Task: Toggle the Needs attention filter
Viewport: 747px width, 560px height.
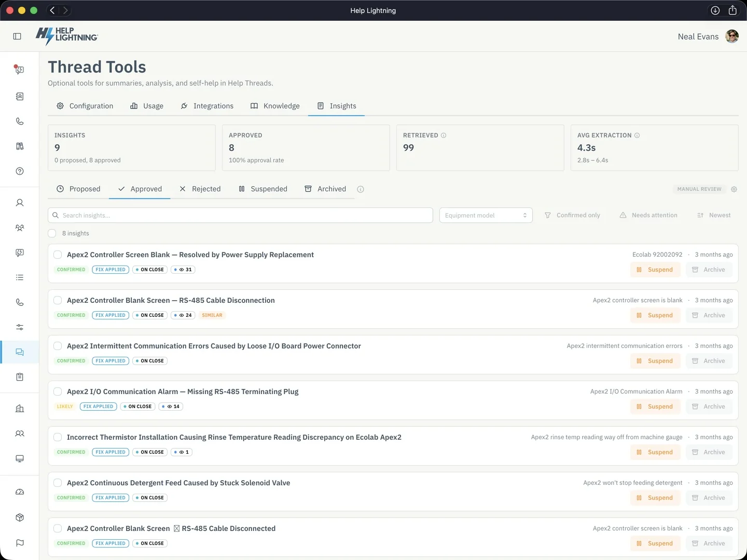Action: [648, 215]
